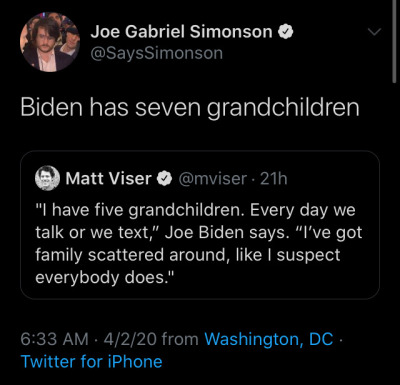Open the @mviser handle
This screenshot has height=385, width=400.
click(x=213, y=179)
